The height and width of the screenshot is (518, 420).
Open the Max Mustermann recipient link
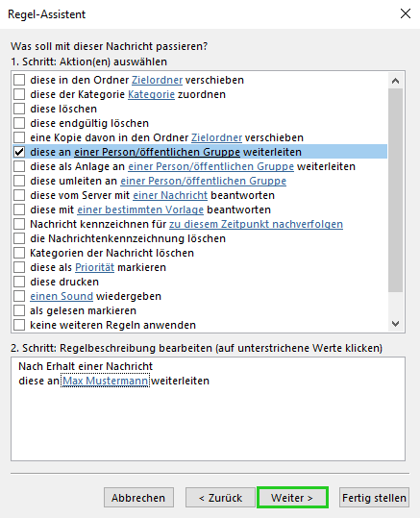pos(106,381)
